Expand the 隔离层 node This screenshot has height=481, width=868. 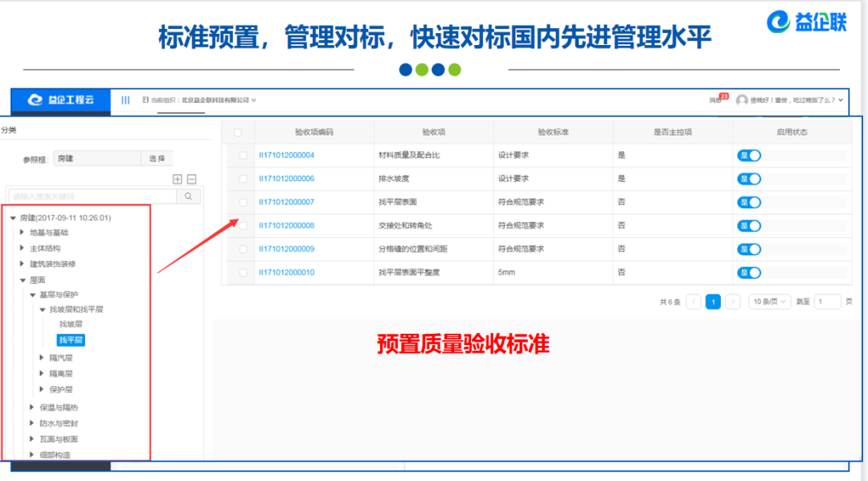point(42,373)
